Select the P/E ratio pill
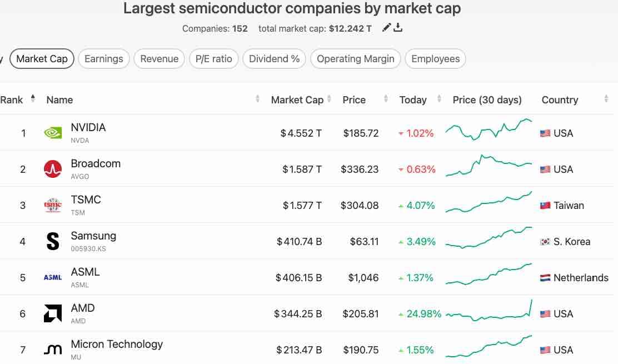The image size is (618, 364). (x=214, y=59)
